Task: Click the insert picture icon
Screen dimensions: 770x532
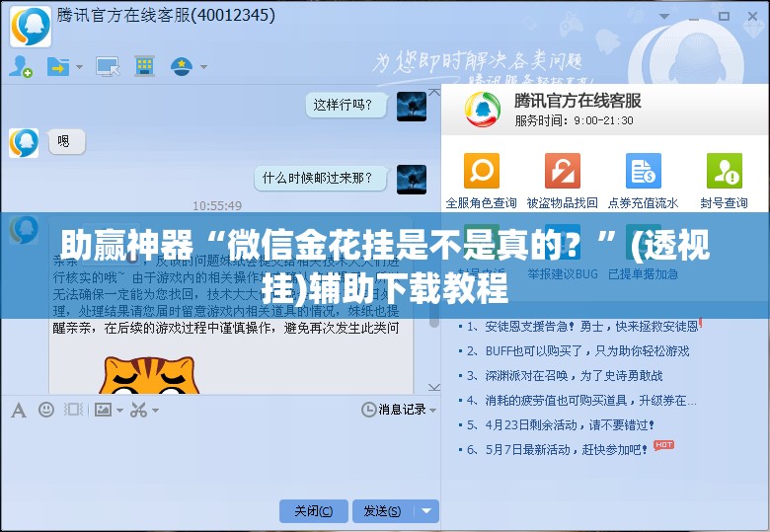Action: 103,410
